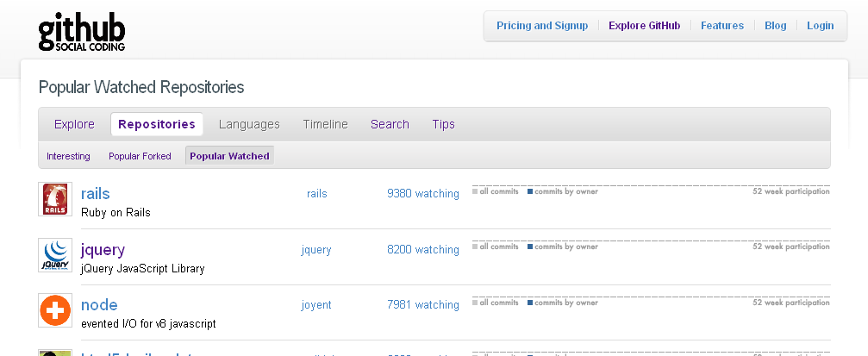Click all commits legend on the jquery row

click(495, 247)
